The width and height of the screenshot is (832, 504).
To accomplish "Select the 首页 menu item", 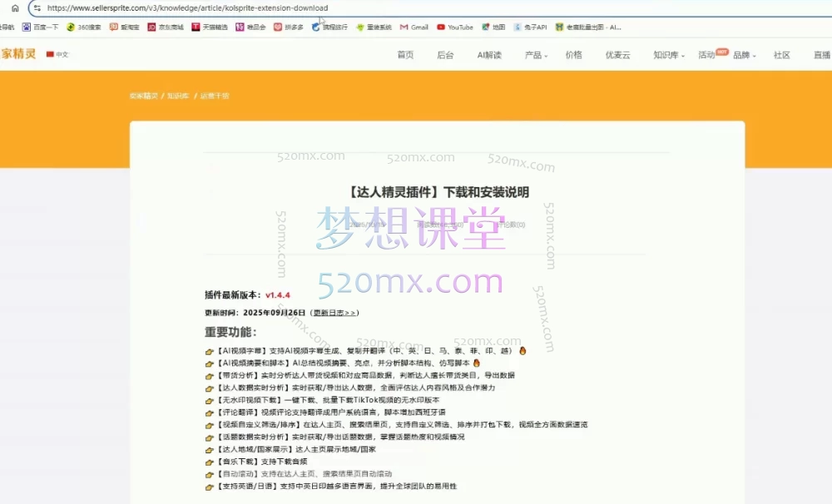I will coord(405,55).
